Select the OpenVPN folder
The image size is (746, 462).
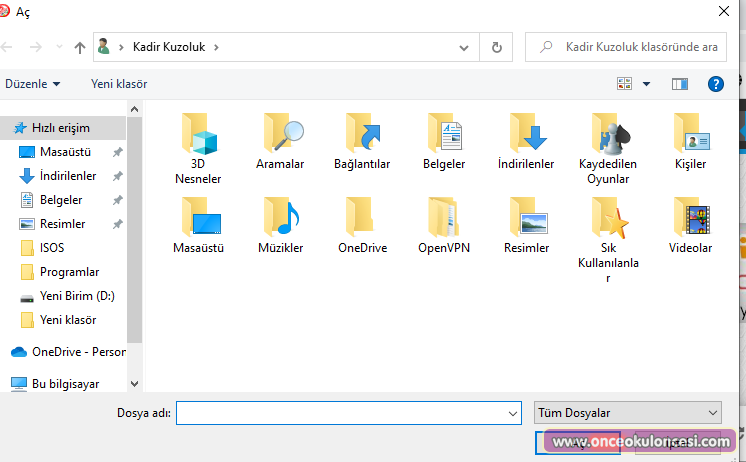(x=444, y=218)
